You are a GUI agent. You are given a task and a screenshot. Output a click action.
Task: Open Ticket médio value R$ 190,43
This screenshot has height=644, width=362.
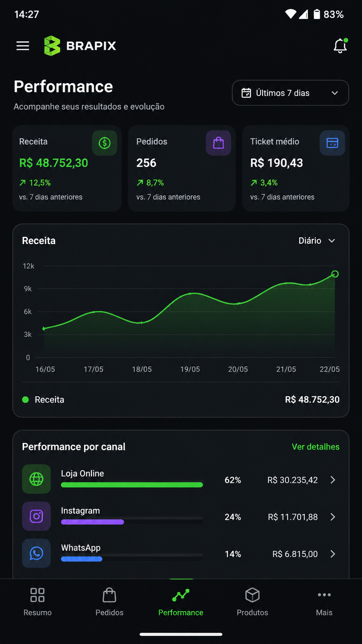click(277, 163)
